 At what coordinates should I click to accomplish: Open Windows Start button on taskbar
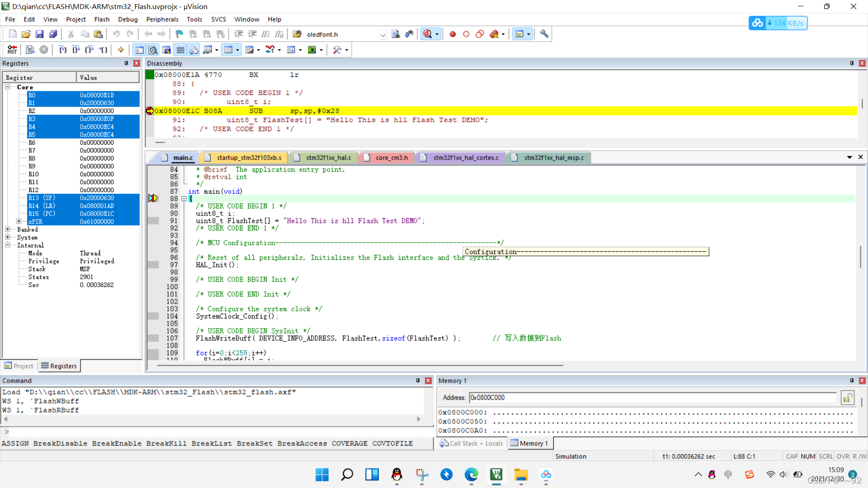(x=322, y=474)
